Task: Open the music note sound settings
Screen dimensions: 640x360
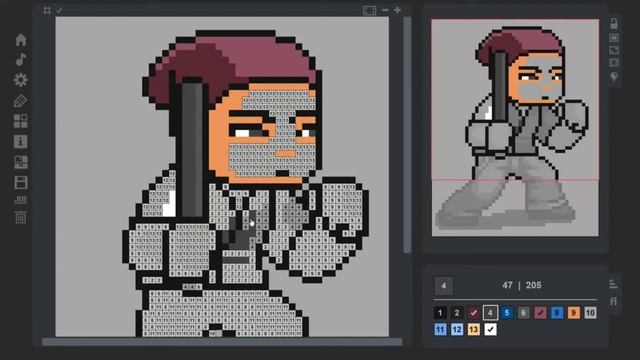Action: tap(21, 60)
